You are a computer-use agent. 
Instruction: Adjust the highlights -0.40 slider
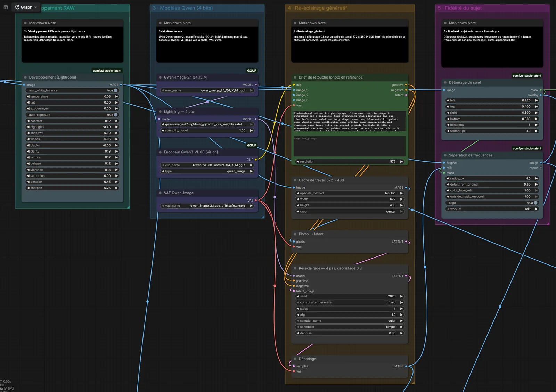(x=72, y=127)
